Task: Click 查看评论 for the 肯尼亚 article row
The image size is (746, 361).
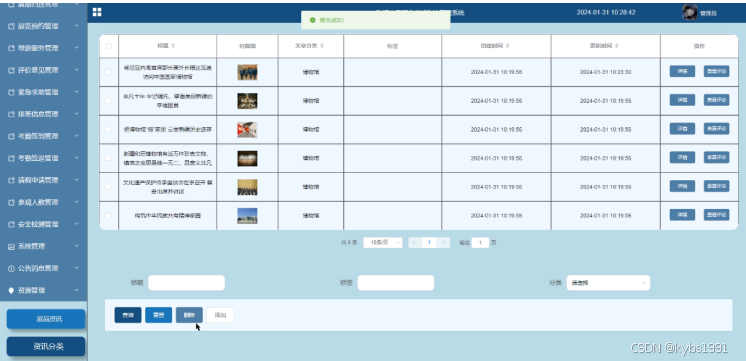Action: 717,71
